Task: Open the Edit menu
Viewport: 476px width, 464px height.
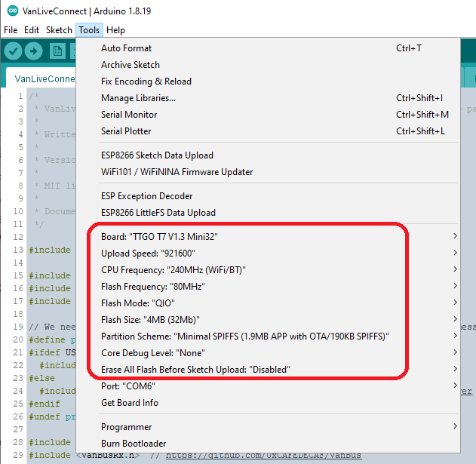Action: [32, 30]
